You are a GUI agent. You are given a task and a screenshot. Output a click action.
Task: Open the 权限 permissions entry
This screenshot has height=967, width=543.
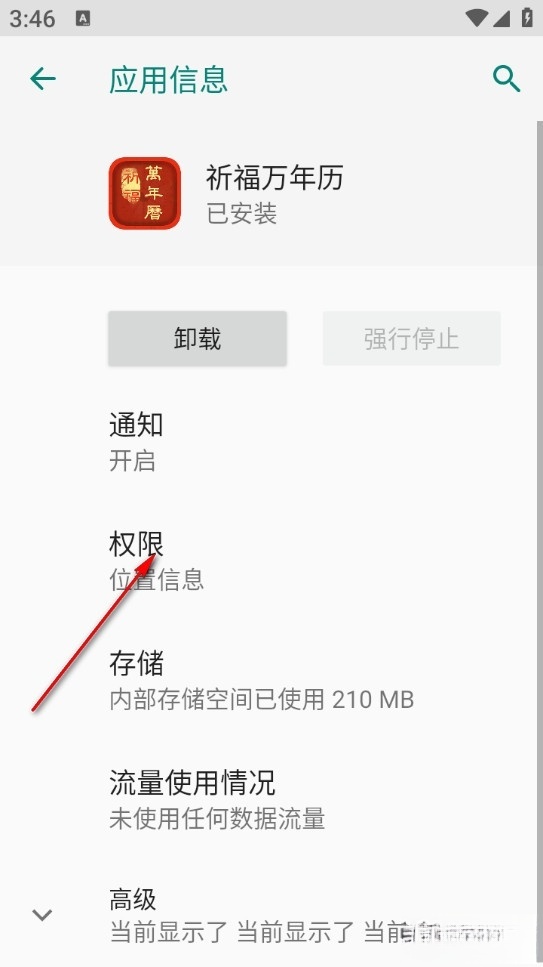coord(272,561)
